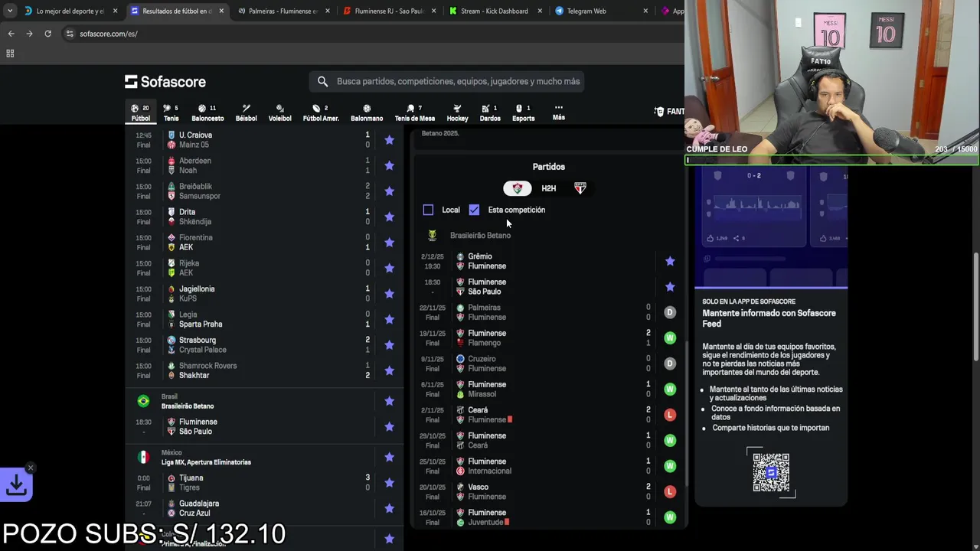980x551 pixels.
Task: Click the download arrow overlay icon
Action: click(x=16, y=484)
